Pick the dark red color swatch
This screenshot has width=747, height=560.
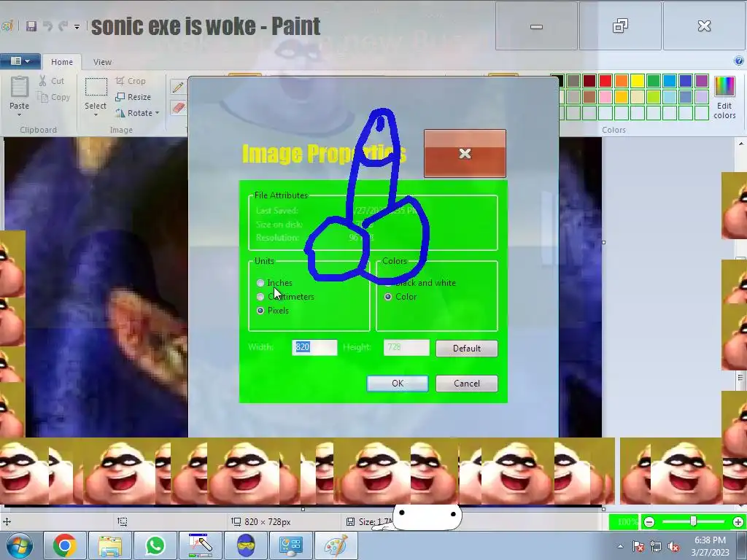tap(589, 81)
